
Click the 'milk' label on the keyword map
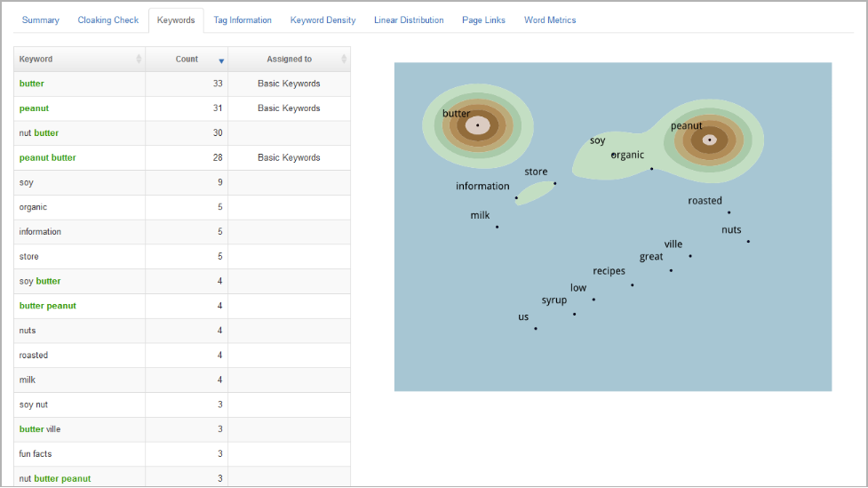point(480,215)
